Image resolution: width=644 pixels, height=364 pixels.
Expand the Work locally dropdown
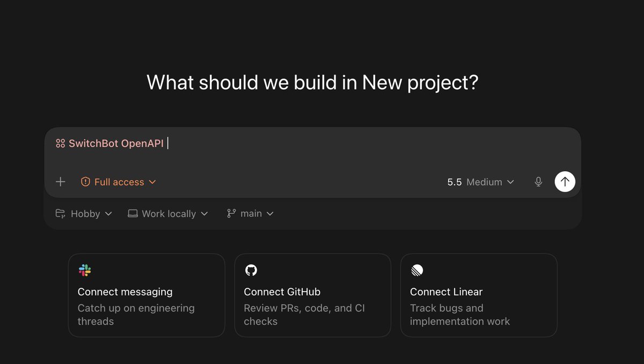click(168, 214)
